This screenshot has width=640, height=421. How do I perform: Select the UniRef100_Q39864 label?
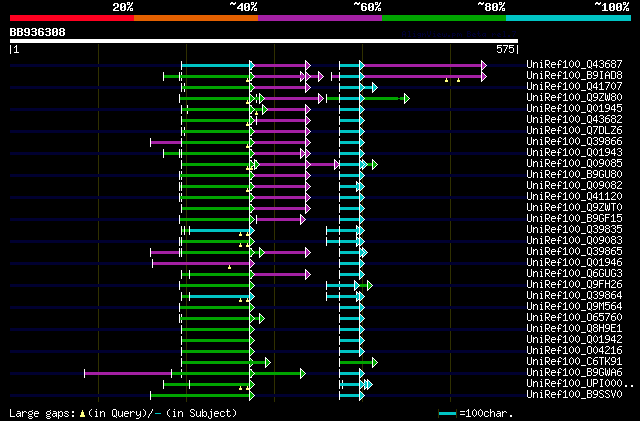click(x=574, y=296)
